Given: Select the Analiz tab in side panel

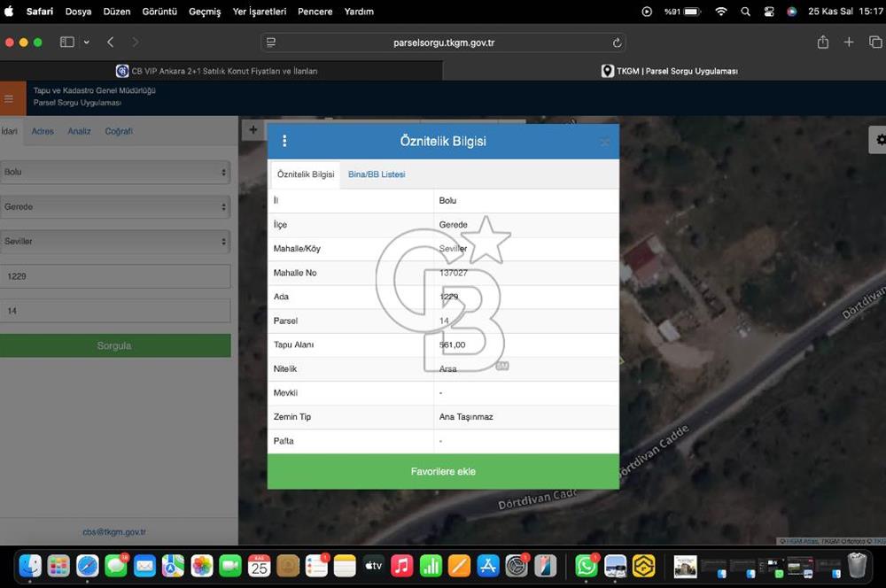Looking at the screenshot, I should (79, 131).
